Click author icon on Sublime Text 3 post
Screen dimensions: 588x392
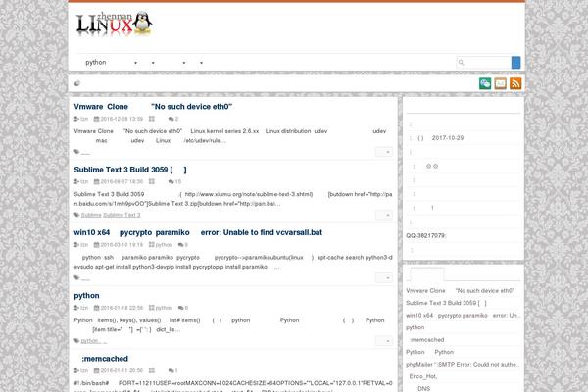point(76,181)
